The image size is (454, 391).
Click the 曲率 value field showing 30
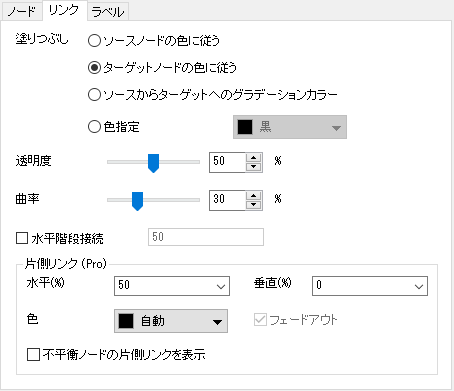click(x=227, y=200)
